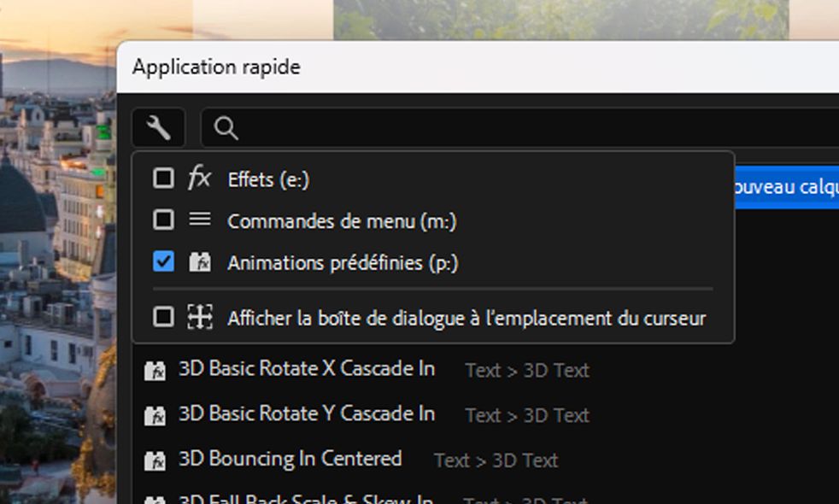Select 3D Fall Back Scale & Skew preset
The height and width of the screenshot is (504, 839).
[306, 498]
